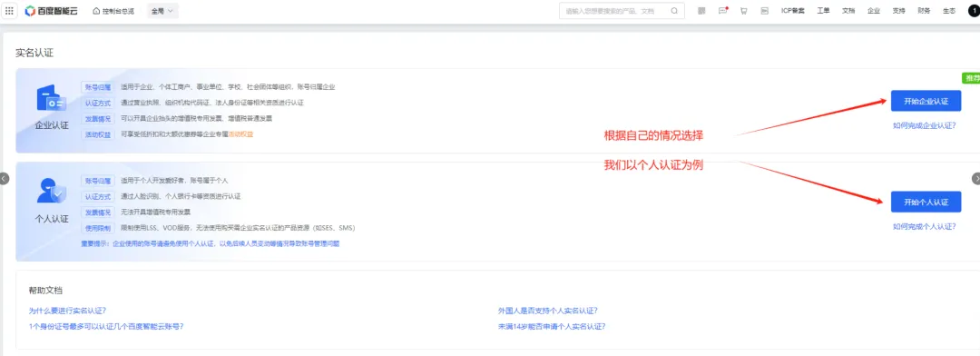This screenshot has height=356, width=980.
Task: Click 开始个人认证 button
Action: [926, 203]
